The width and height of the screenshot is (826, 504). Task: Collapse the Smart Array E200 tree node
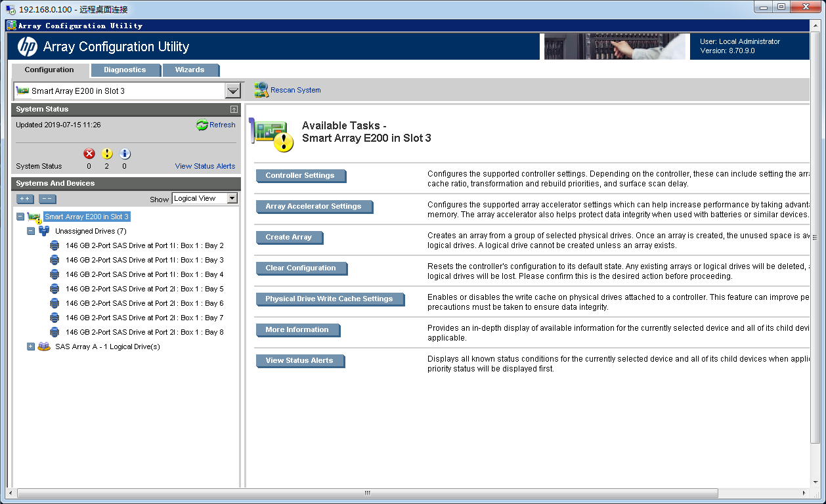20,217
